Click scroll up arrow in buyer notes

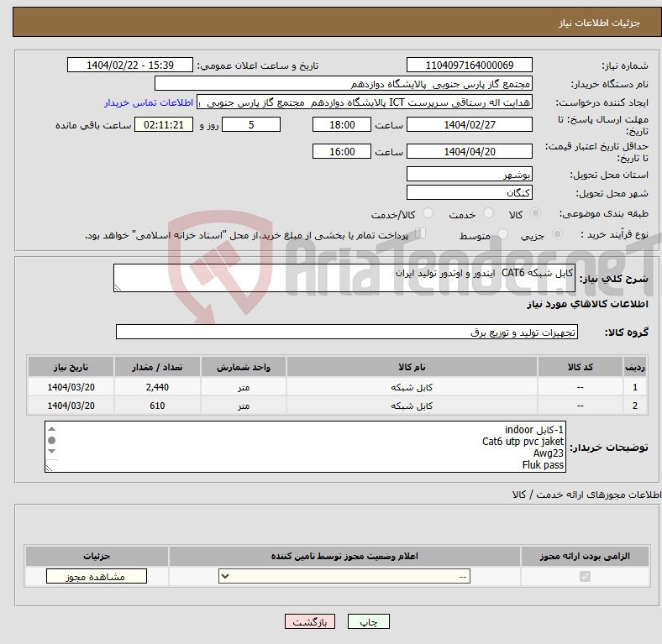[51, 429]
